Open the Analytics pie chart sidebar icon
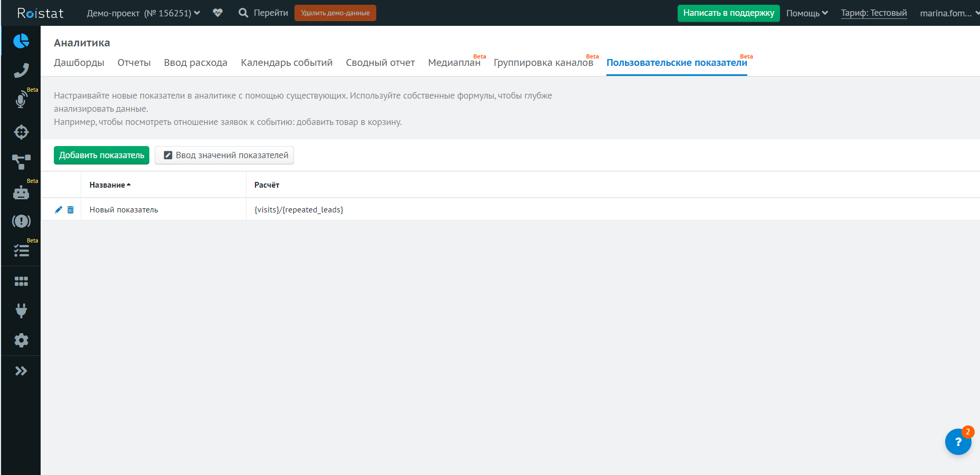This screenshot has width=980, height=475. (21, 41)
